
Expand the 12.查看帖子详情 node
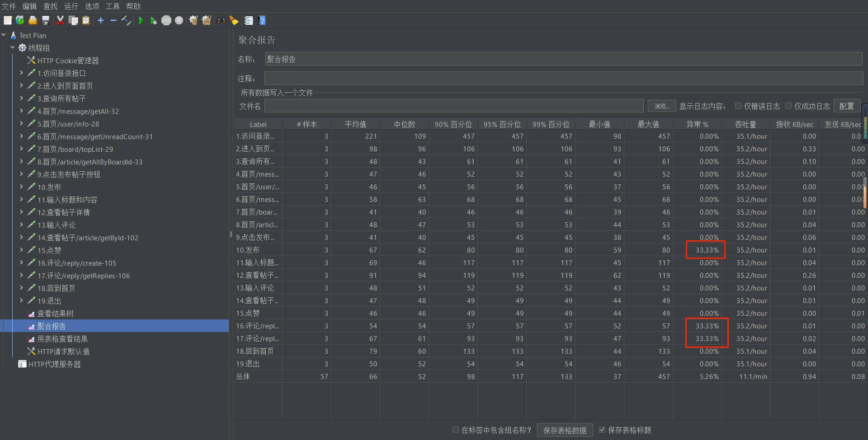tap(21, 212)
